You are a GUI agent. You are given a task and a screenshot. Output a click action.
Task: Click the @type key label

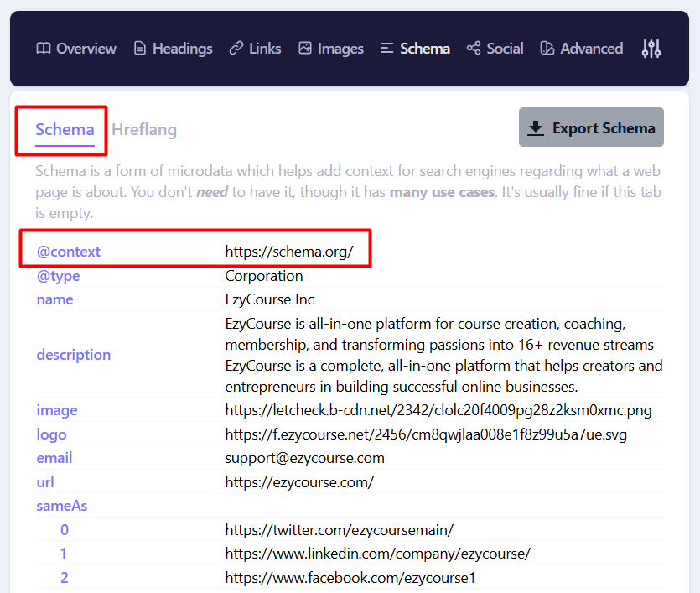(58, 276)
